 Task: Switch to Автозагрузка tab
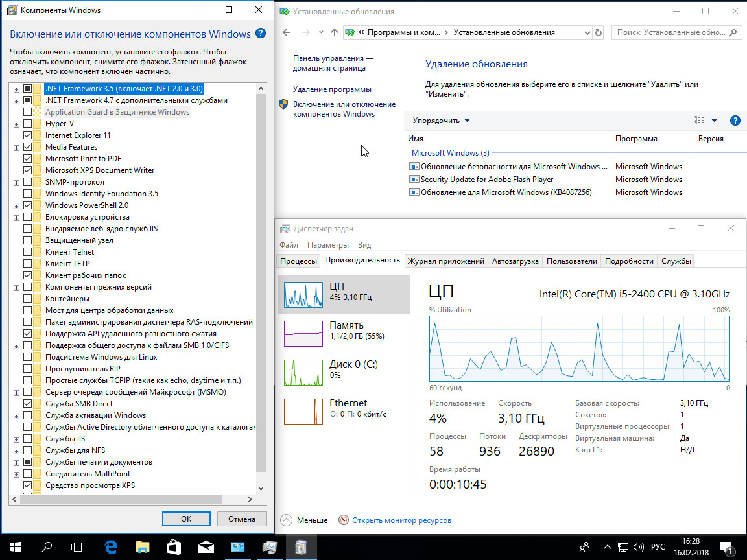pos(515,261)
